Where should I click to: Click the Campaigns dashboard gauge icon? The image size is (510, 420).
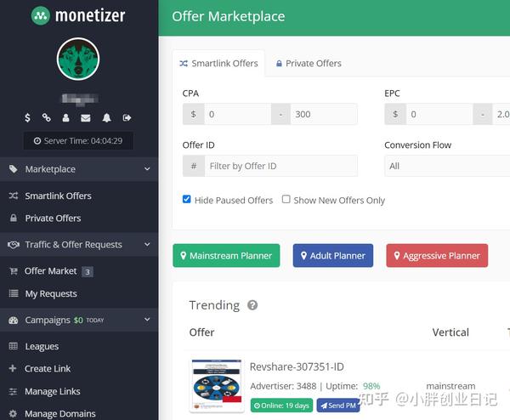tap(14, 321)
